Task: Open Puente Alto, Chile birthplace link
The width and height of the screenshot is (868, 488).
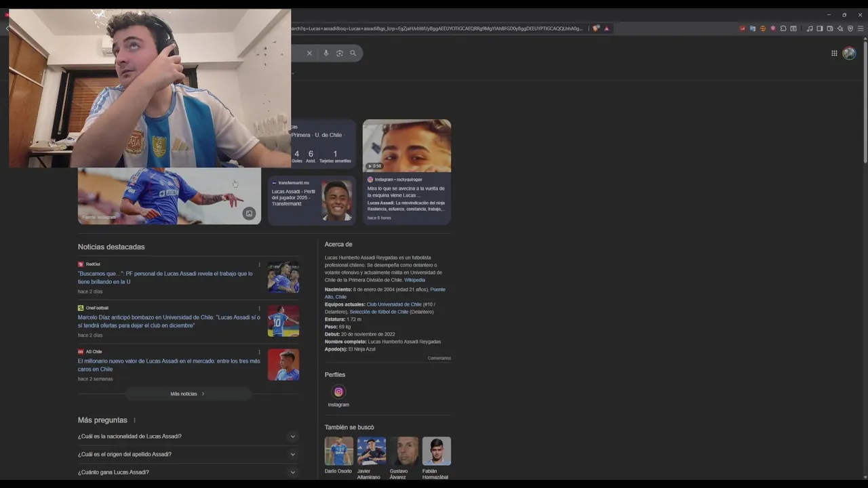Action: click(x=385, y=293)
